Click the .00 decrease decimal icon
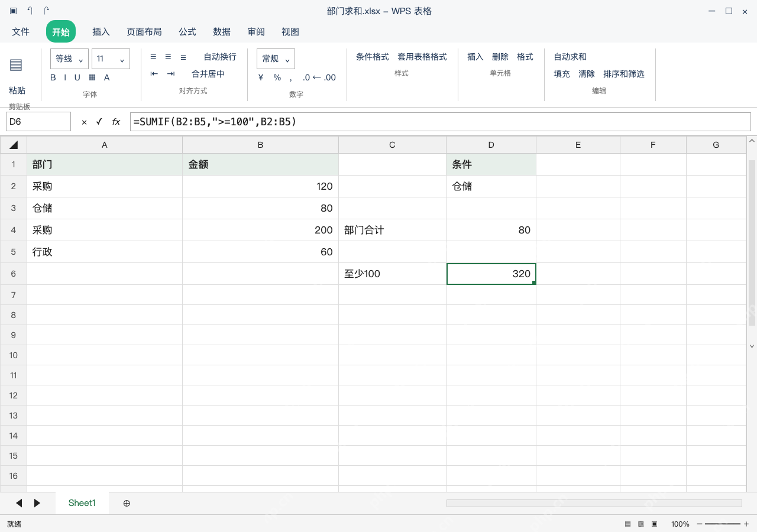Viewport: 757px width, 532px height. [330, 77]
